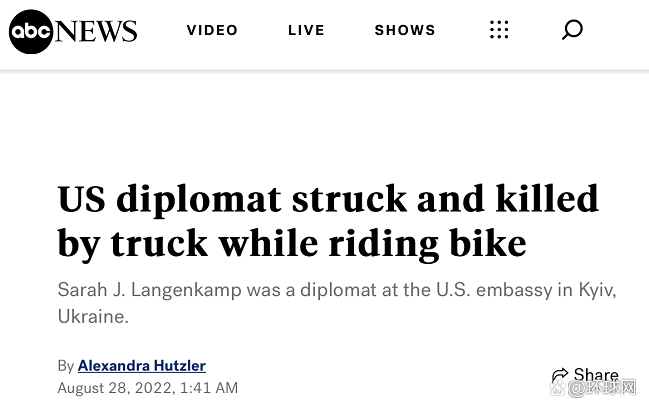649x411 pixels.
Task: Click the Share arrow icon
Action: (x=560, y=376)
